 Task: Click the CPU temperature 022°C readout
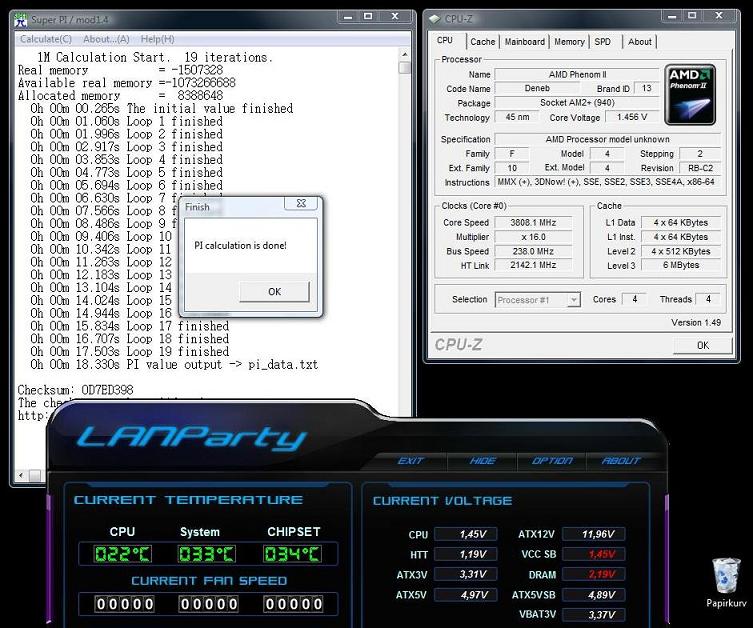122,554
